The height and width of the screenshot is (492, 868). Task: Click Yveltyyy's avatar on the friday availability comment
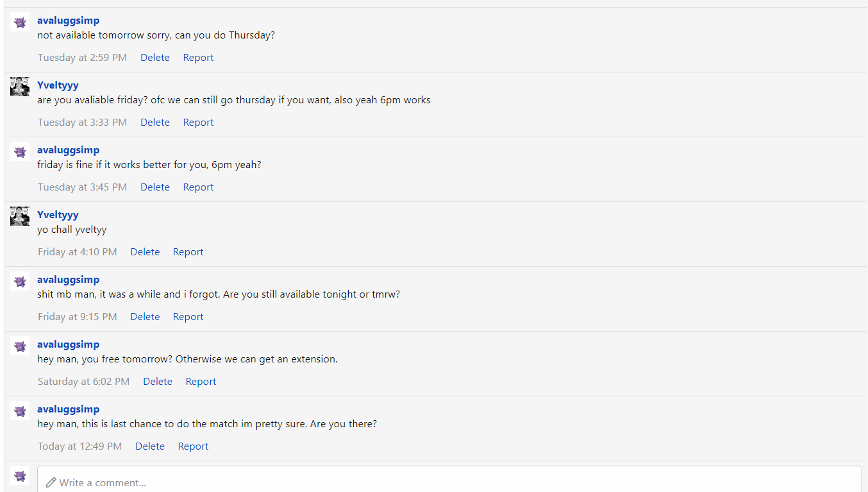pyautogui.click(x=20, y=87)
